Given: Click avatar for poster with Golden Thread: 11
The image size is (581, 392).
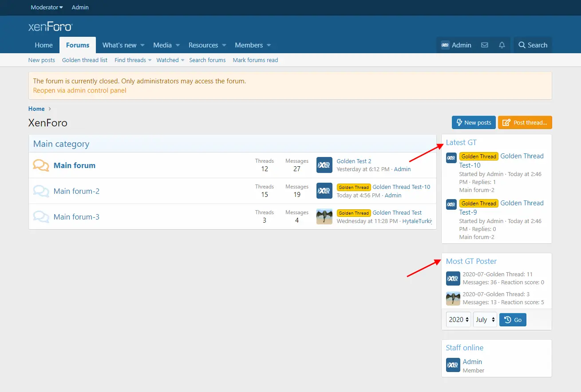Looking at the screenshot, I should click(x=453, y=278).
